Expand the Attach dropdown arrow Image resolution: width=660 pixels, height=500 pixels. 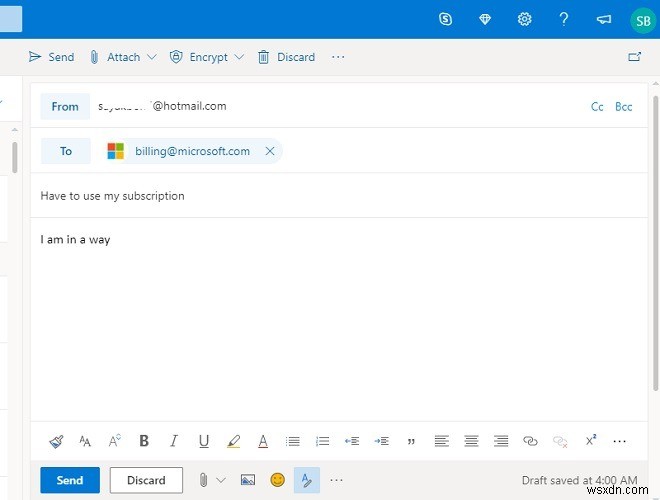(152, 57)
